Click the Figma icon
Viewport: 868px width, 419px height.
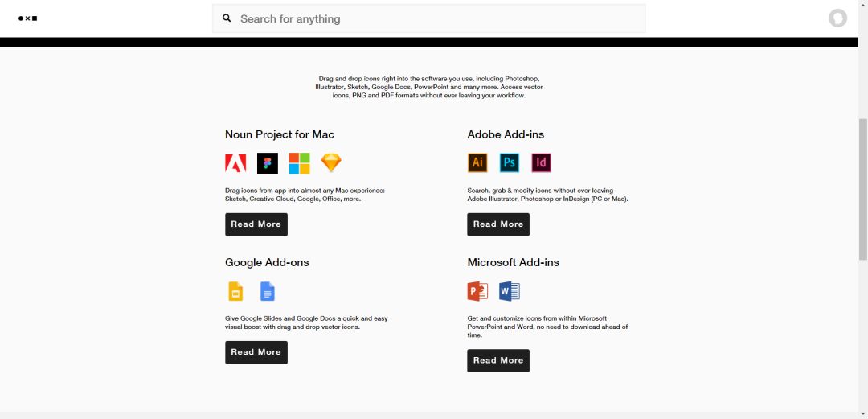tap(267, 163)
